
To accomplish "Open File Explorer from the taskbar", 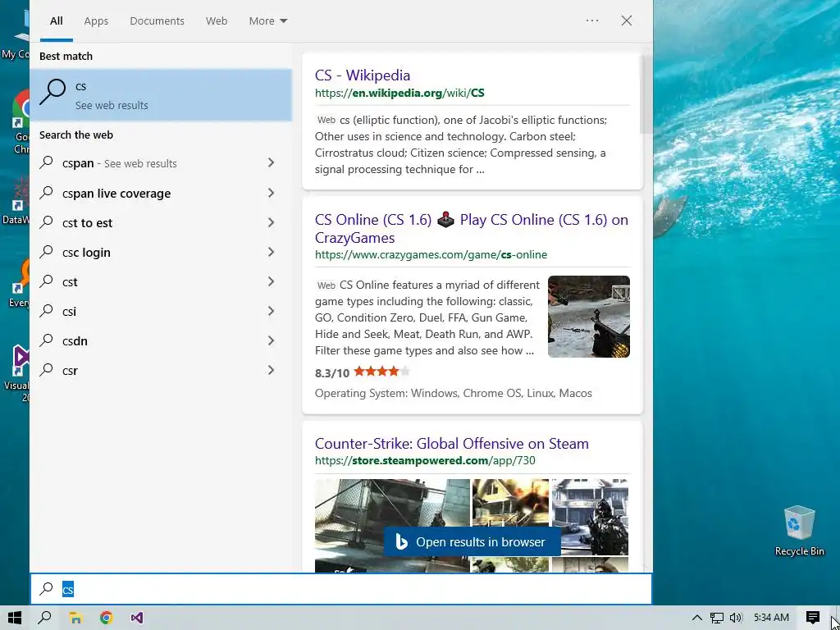I will [75, 618].
